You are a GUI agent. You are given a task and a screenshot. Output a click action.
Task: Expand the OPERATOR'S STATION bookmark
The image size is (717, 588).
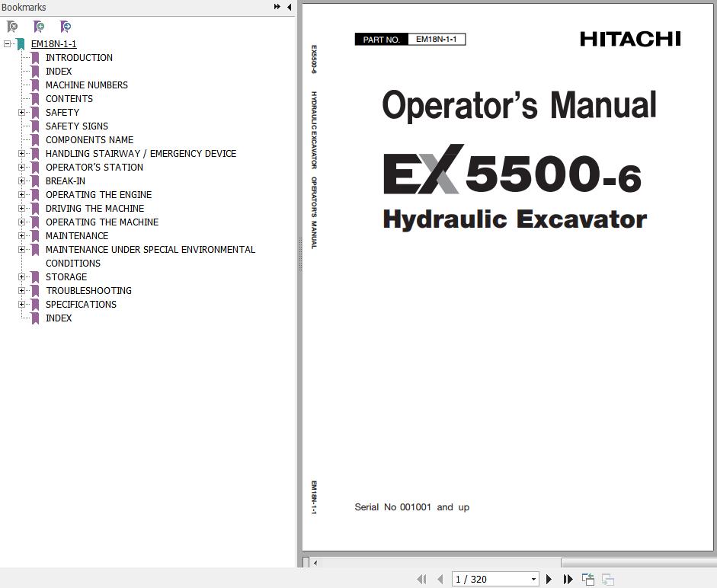21,168
